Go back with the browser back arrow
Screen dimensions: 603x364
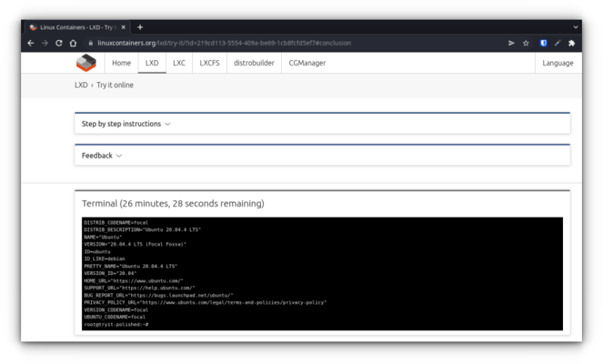[x=31, y=43]
